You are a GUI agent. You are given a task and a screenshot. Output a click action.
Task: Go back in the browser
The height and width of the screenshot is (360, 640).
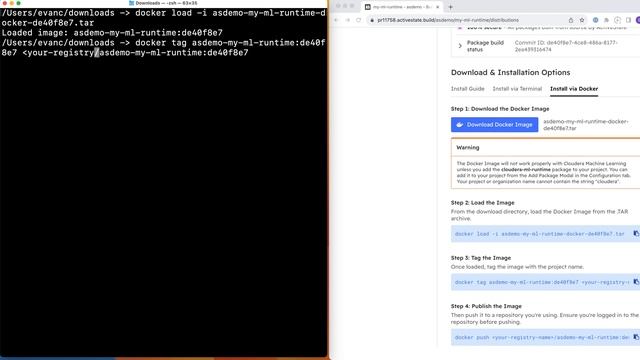tap(336, 20)
